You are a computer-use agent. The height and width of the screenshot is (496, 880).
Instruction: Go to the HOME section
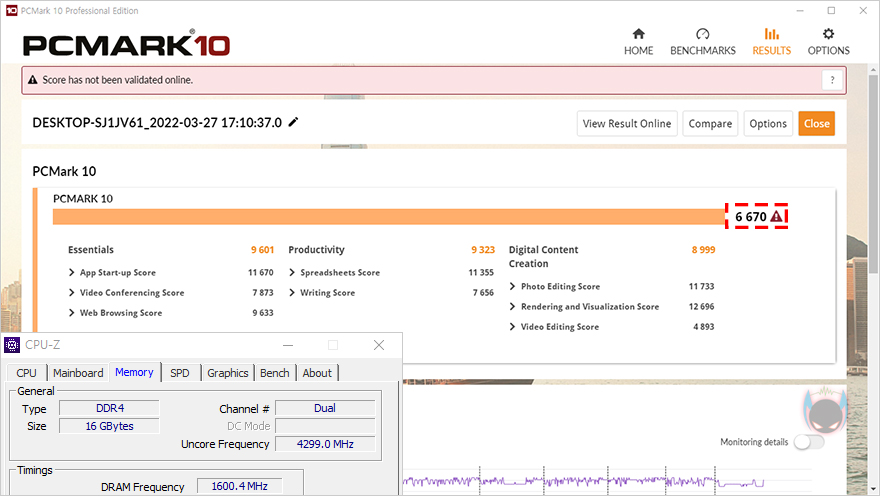tap(638, 42)
